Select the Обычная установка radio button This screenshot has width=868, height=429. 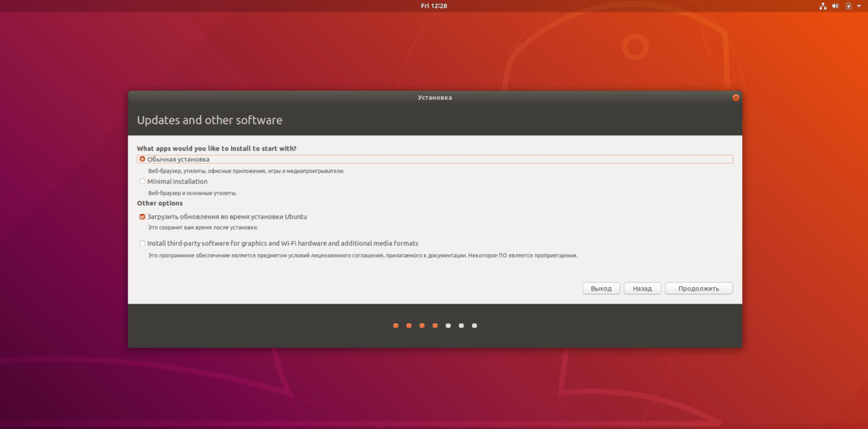tap(142, 159)
